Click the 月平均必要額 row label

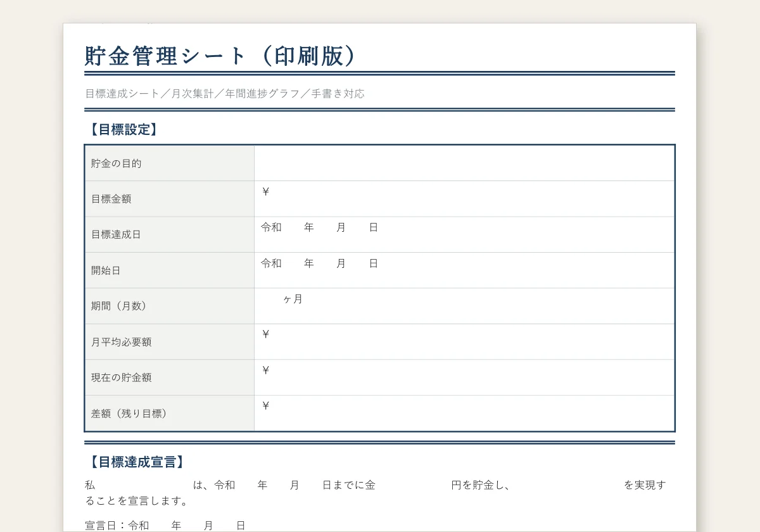pyautogui.click(x=122, y=342)
